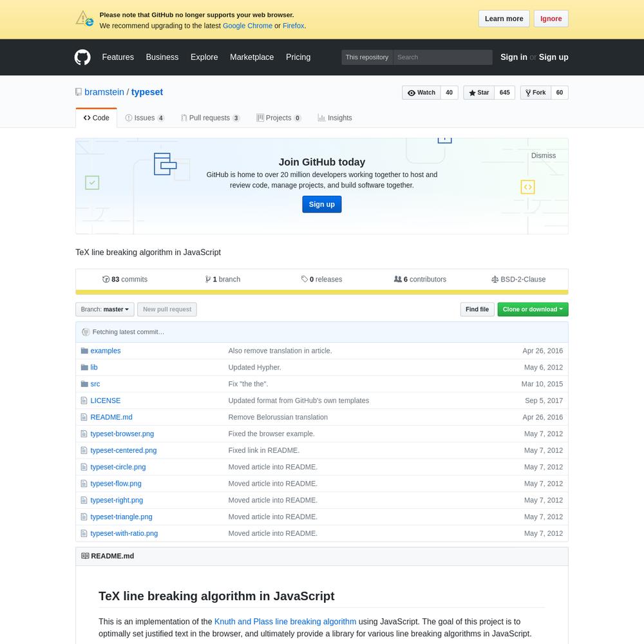This screenshot has height=644, width=644.
Task: Click the typeset-with-ratio.png file icon
Action: pyautogui.click(x=84, y=533)
